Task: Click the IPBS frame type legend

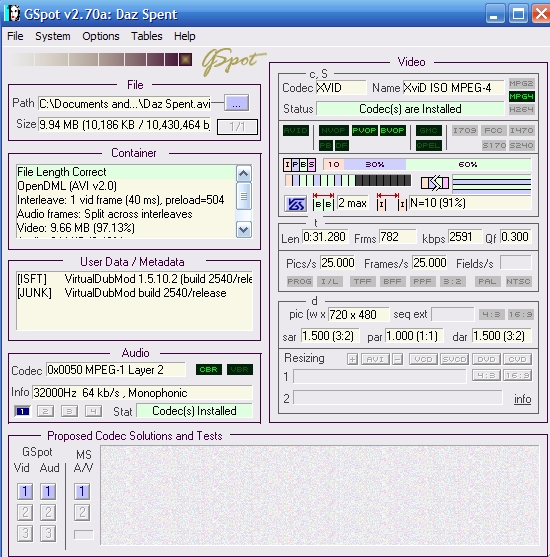Action: 299,164
